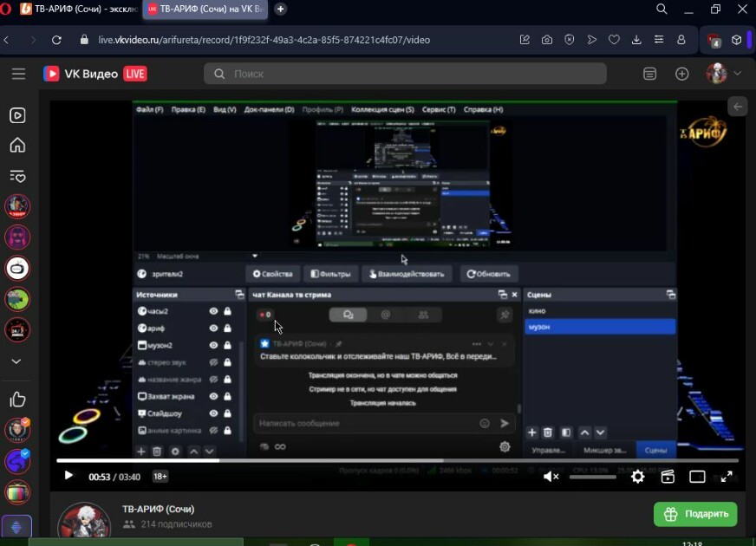Click the plus create icon in header
756x546 pixels.
click(x=681, y=74)
